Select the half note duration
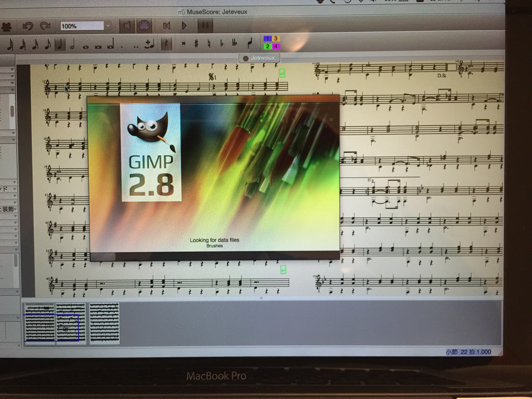Screen dimensions: 532x399 tap(72, 44)
